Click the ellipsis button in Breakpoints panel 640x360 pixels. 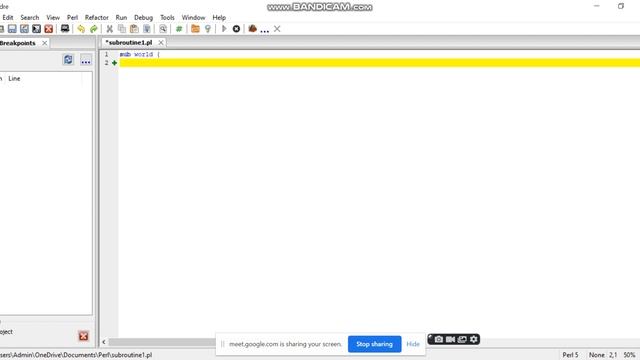(x=86, y=61)
